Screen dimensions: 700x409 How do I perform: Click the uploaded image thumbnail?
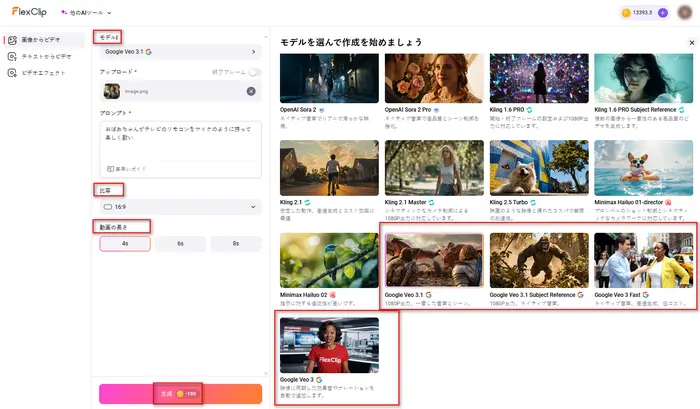[112, 91]
